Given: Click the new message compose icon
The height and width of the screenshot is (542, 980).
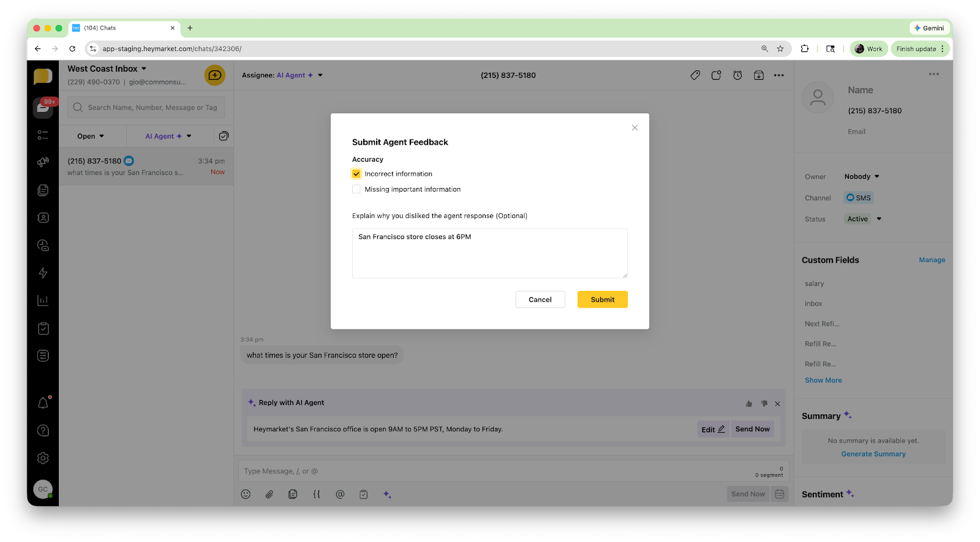Looking at the screenshot, I should 214,75.
